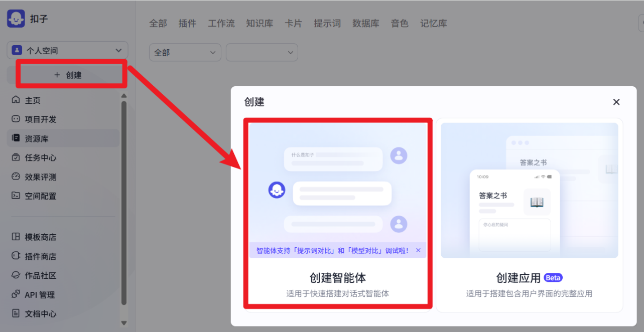Click the 模板商店 icon
The height and width of the screenshot is (332, 644).
click(16, 237)
